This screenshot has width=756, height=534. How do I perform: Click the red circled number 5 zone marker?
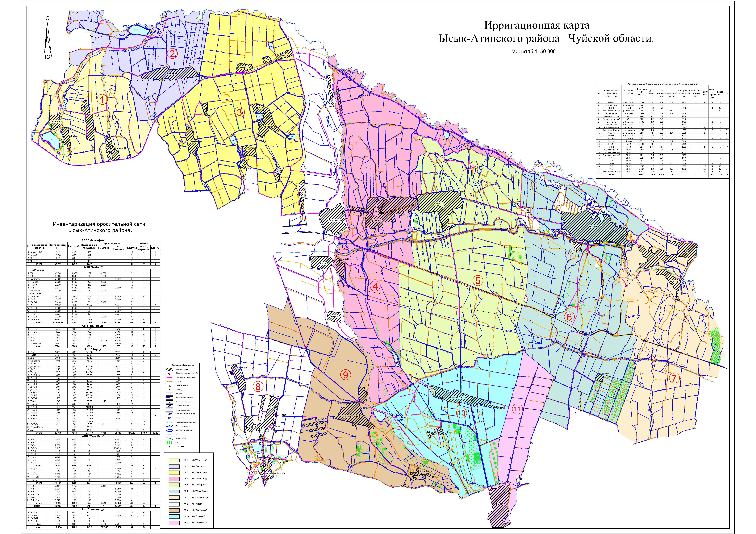coord(478,280)
